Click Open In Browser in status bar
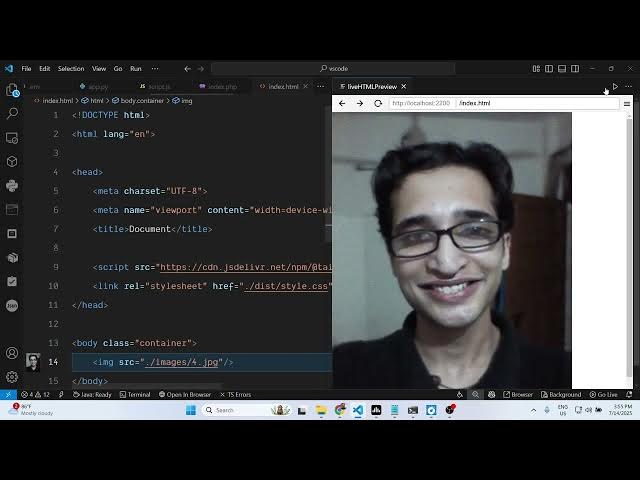The image size is (640, 480). (185, 394)
